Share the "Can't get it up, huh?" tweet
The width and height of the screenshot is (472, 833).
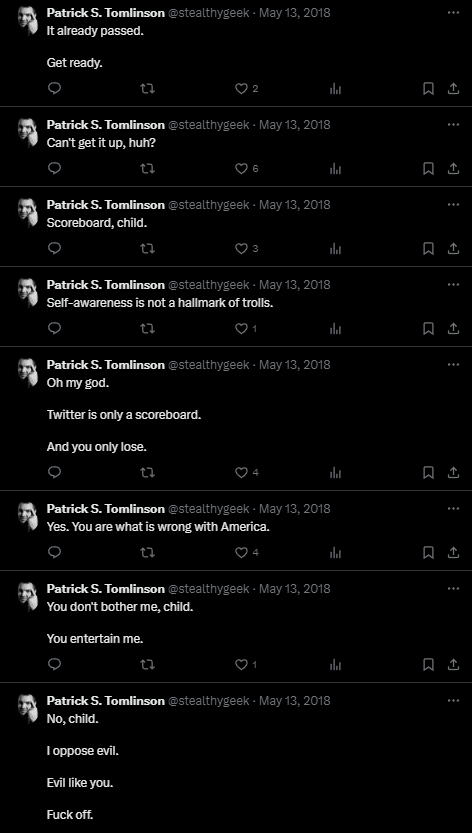pos(453,168)
